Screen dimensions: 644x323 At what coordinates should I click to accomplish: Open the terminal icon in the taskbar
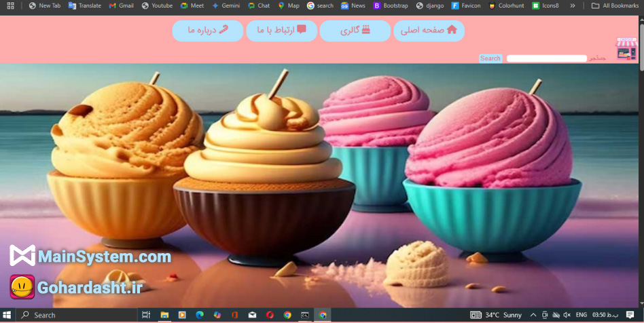pos(305,316)
